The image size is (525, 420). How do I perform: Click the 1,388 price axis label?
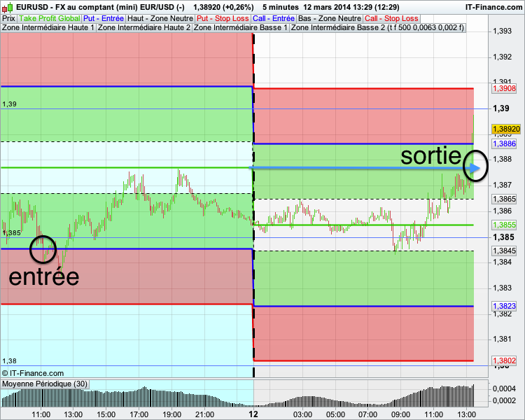coord(502,159)
